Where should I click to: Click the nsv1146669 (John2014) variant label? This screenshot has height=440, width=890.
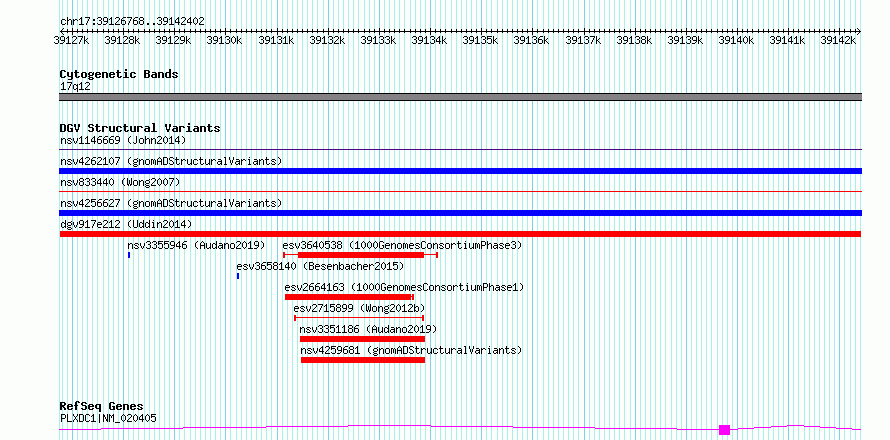click(x=123, y=140)
